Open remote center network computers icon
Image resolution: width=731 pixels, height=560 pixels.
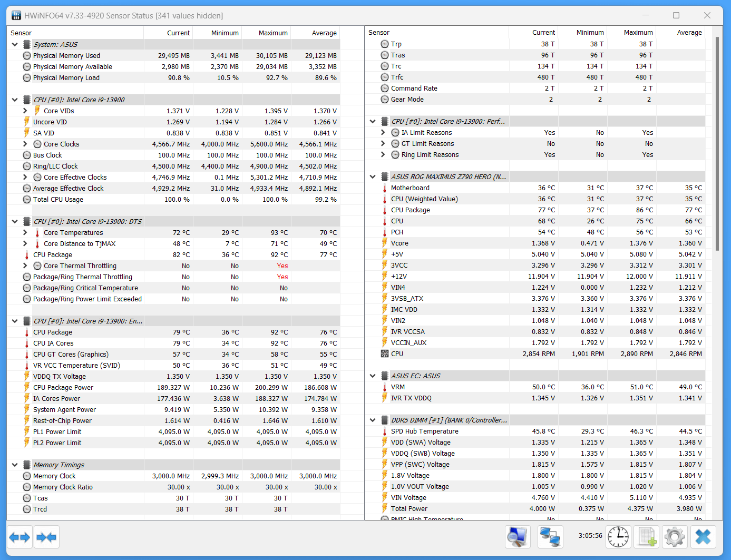click(550, 537)
